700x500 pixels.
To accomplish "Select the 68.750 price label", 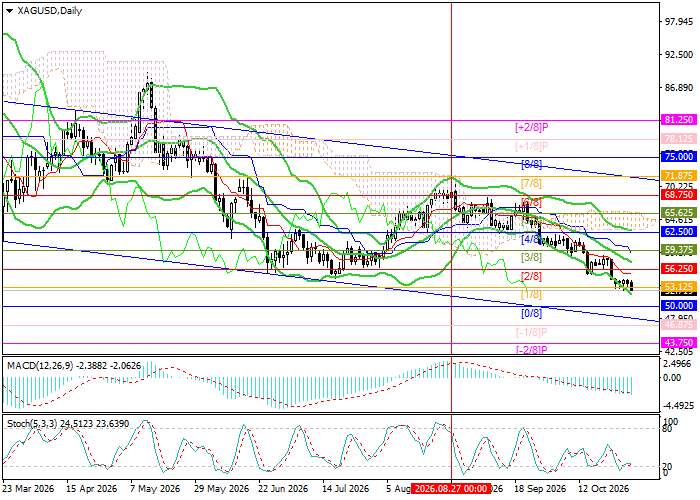I will click(679, 195).
